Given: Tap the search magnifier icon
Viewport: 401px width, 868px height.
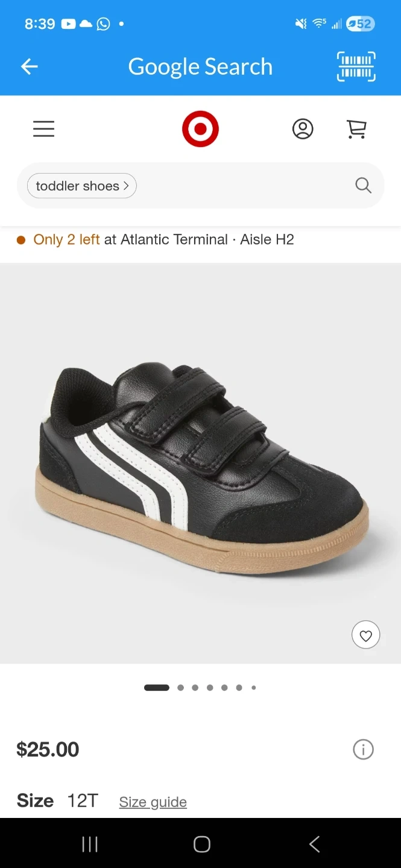Looking at the screenshot, I should point(363,186).
